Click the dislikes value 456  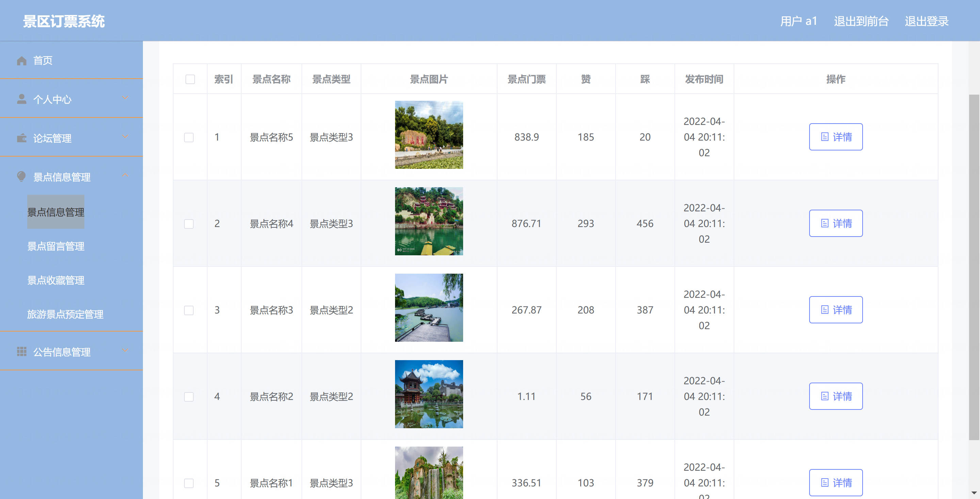(x=645, y=223)
